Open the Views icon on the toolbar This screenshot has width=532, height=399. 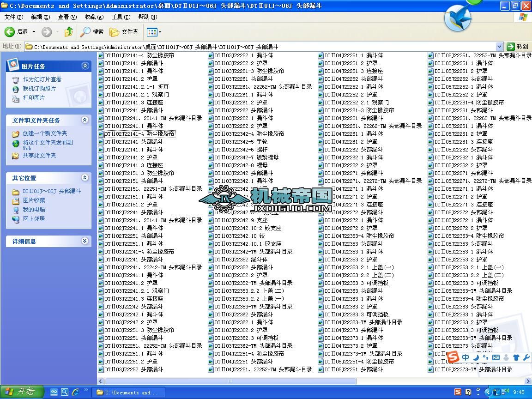(151, 32)
